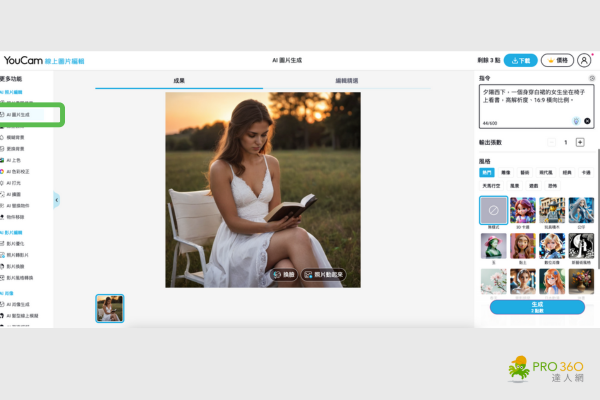The image size is (600, 400).
Task: Select the 熱門 style category
Action: 487,173
